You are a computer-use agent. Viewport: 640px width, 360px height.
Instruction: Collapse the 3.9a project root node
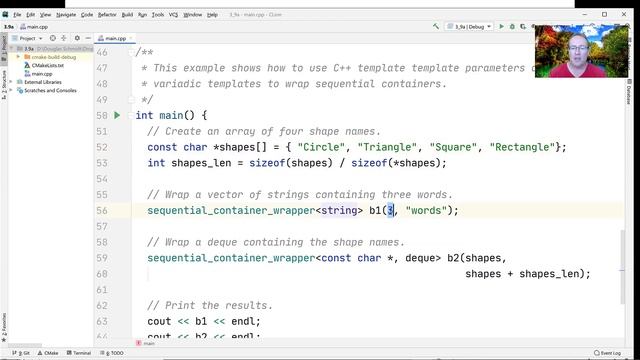(12, 49)
